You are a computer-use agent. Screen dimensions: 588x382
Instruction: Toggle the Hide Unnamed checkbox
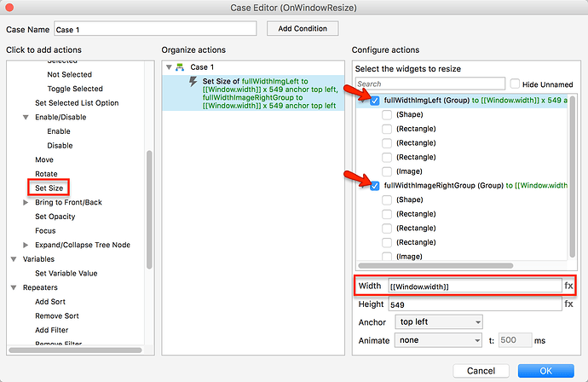[x=515, y=84]
